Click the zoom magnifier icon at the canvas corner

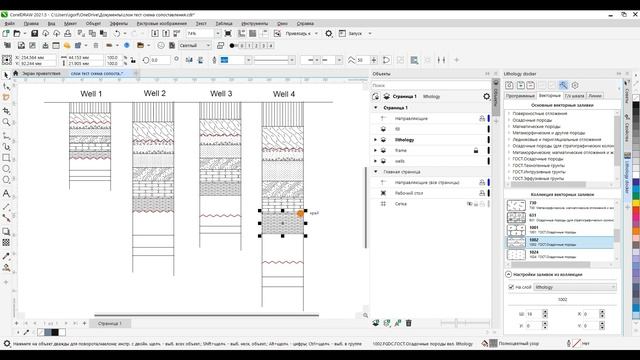point(365,315)
